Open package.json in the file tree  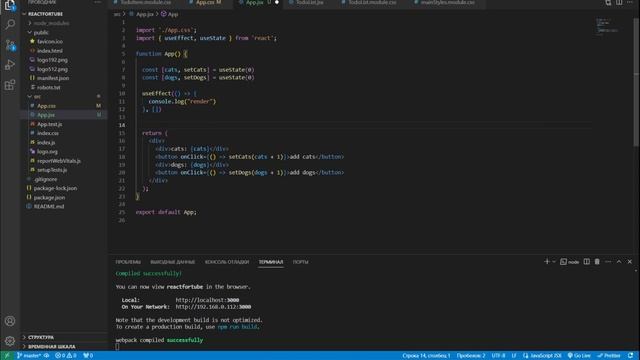tap(49, 197)
